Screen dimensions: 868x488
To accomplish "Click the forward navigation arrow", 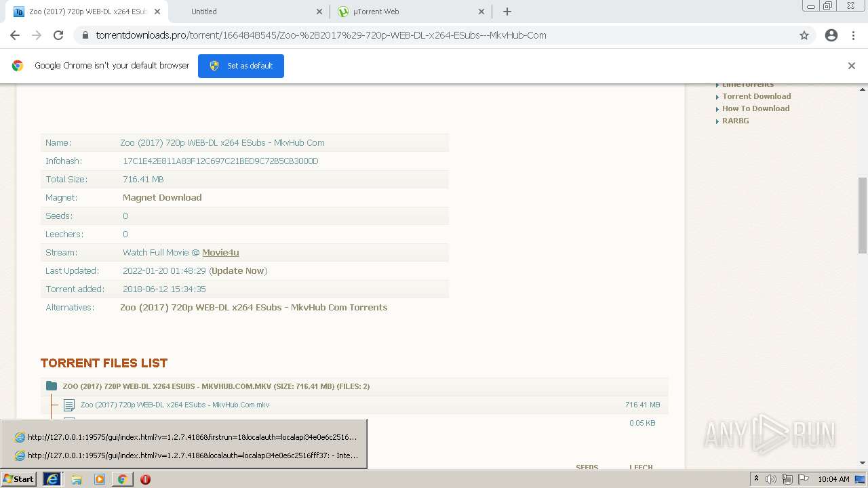I will tap(37, 35).
